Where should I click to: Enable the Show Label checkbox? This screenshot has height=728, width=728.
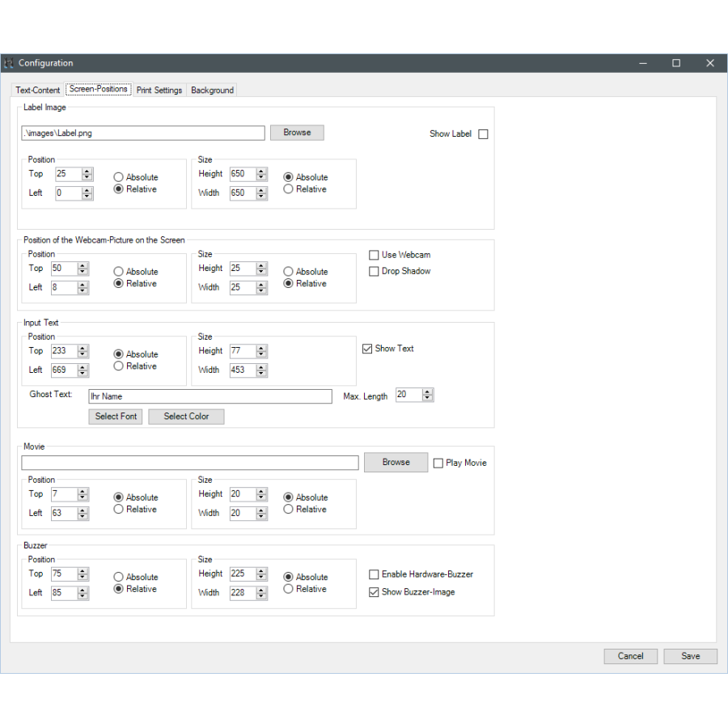483,134
